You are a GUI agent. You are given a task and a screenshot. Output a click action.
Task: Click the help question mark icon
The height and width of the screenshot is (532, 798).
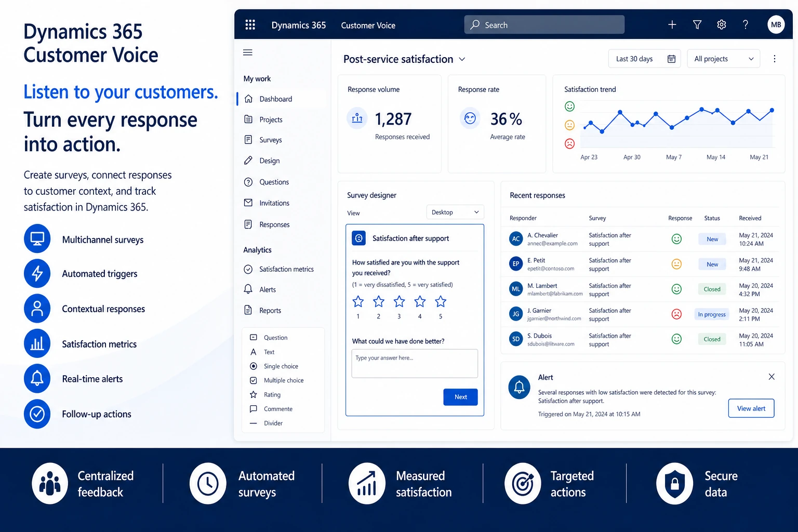point(746,24)
